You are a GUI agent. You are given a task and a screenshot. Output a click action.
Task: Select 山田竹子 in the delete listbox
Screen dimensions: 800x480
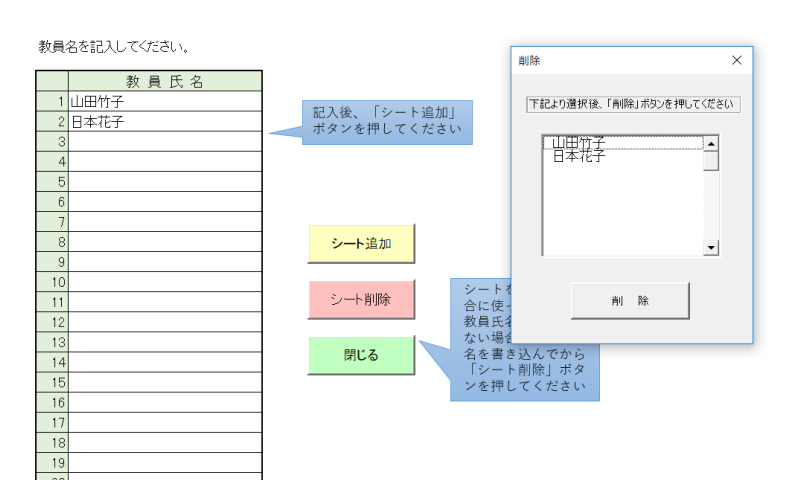579,143
